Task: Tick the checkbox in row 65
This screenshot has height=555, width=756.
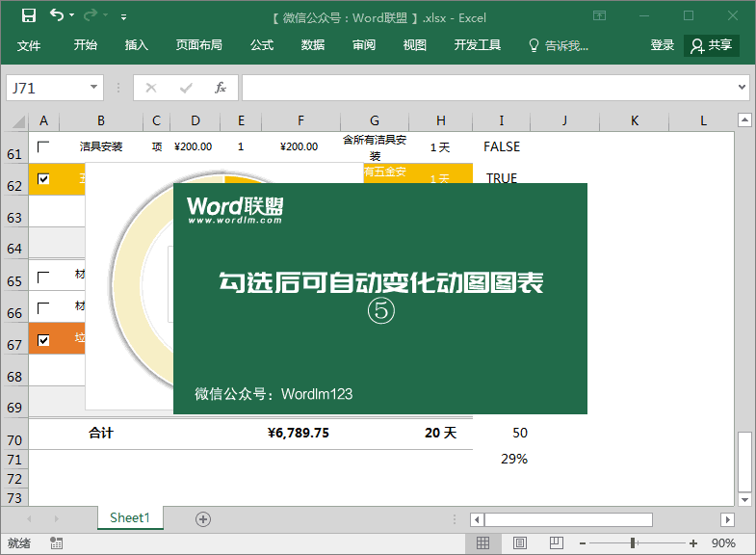Action: [43, 277]
